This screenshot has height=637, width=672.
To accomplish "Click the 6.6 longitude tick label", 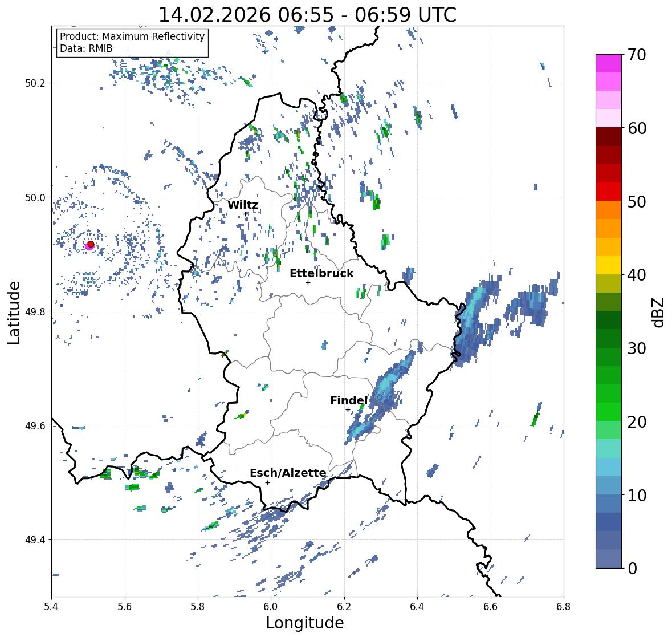I will pyautogui.click(x=491, y=607).
